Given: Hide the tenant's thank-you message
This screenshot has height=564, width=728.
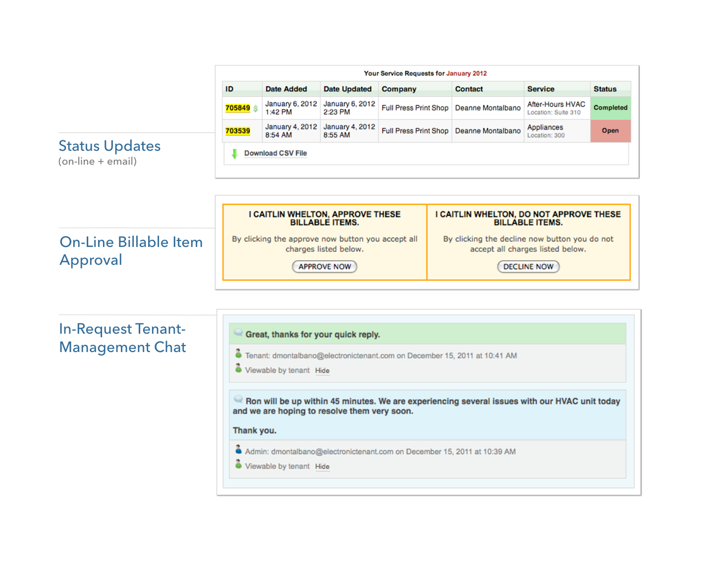Looking at the screenshot, I should click(x=322, y=371).
